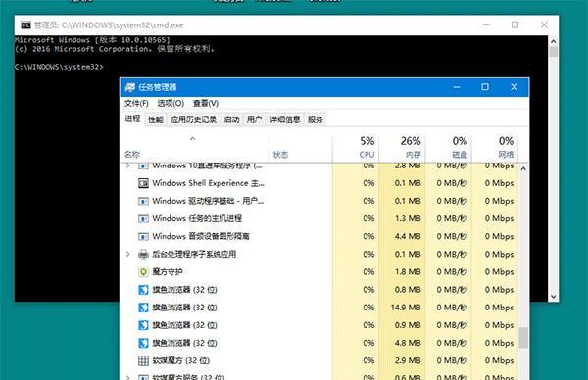Select the Windows 任务的主机进程 process name
Viewport: 588px width, 380px height.
coord(197,218)
